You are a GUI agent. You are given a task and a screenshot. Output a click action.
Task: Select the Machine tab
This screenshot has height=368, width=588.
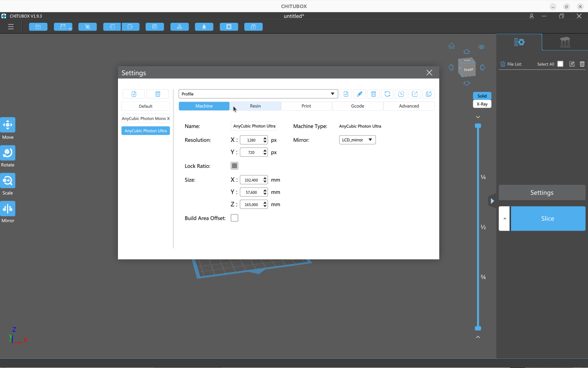pos(204,106)
